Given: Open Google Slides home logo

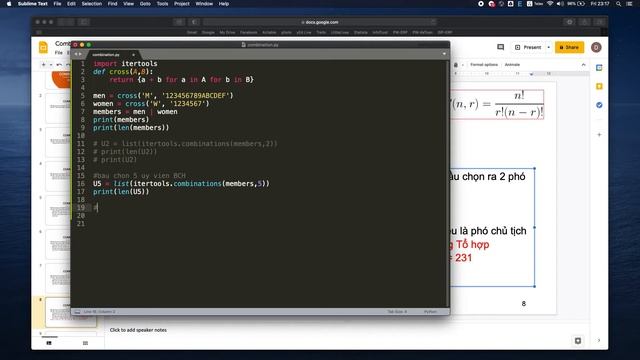Looking at the screenshot, I should click(43, 47).
